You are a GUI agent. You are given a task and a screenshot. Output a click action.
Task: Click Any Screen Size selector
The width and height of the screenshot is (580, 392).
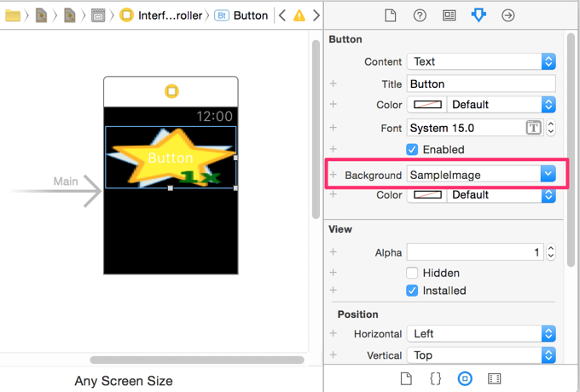coord(124,381)
